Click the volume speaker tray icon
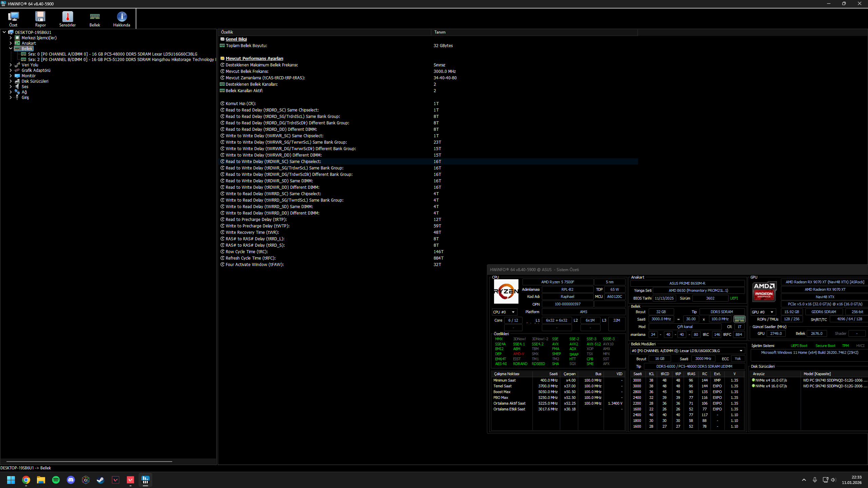This screenshot has height=488, width=868. point(833,480)
